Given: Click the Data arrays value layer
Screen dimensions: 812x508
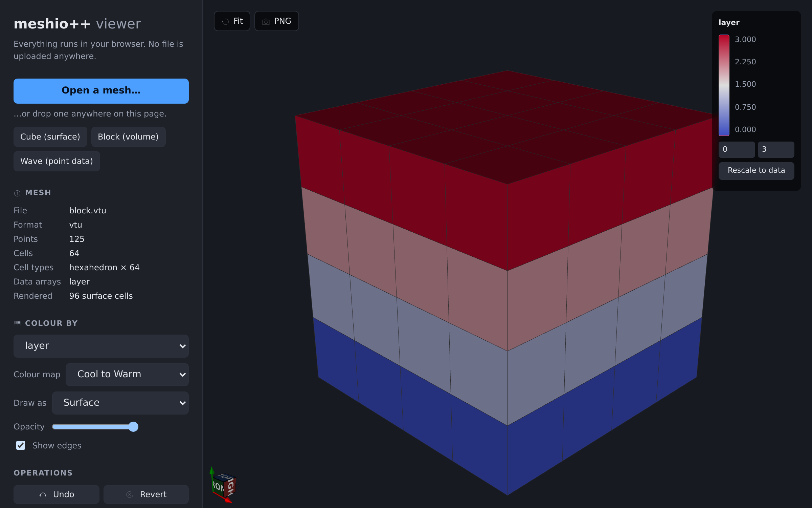Looking at the screenshot, I should click(x=79, y=282).
